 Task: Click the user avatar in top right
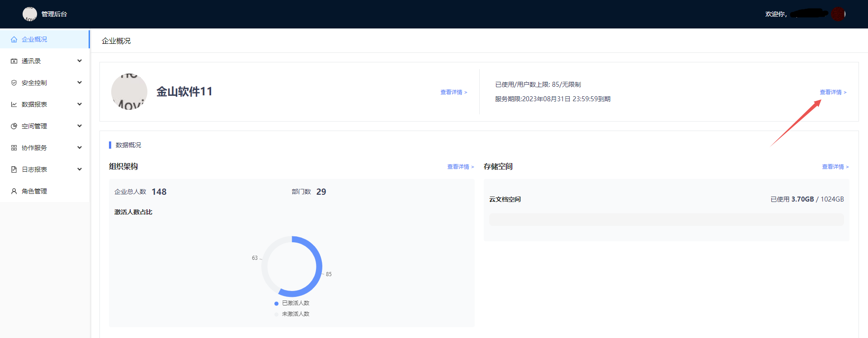pos(838,14)
